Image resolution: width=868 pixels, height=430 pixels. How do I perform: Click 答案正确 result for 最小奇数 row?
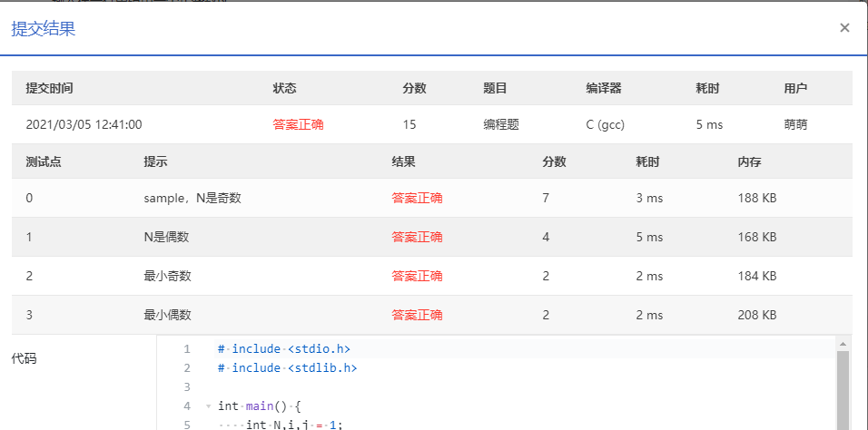[417, 276]
